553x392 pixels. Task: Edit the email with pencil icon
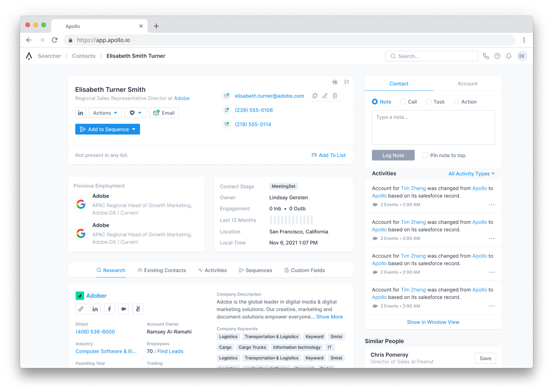pos(325,96)
